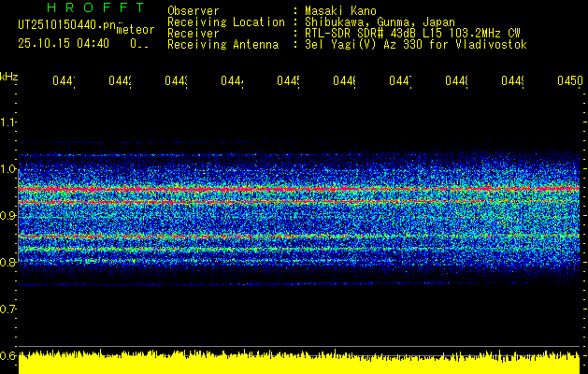Jump to the 0448 time marker
The height and width of the screenshot is (374, 588).
[456, 80]
